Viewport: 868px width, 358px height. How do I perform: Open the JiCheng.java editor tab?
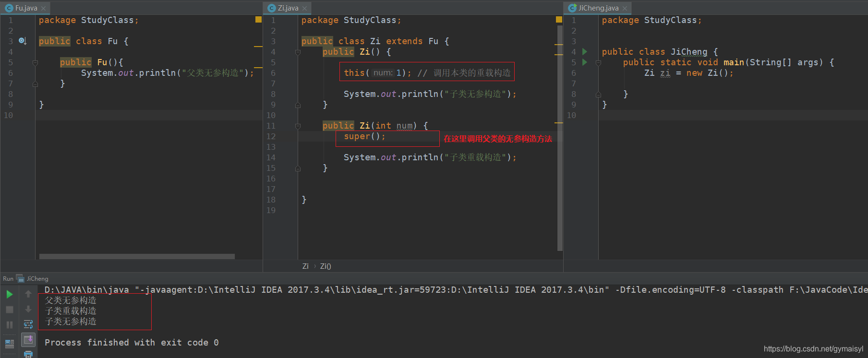click(598, 8)
